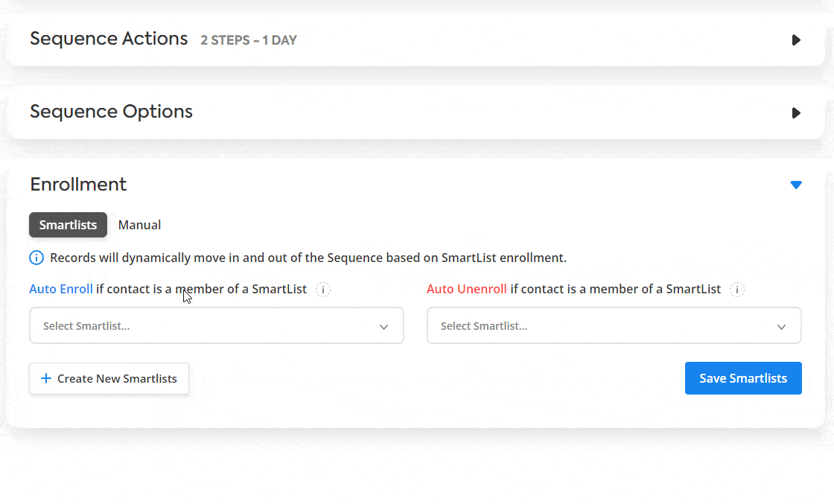The width and height of the screenshot is (834, 504).
Task: Click the blue Auto Enroll text
Action: (60, 289)
